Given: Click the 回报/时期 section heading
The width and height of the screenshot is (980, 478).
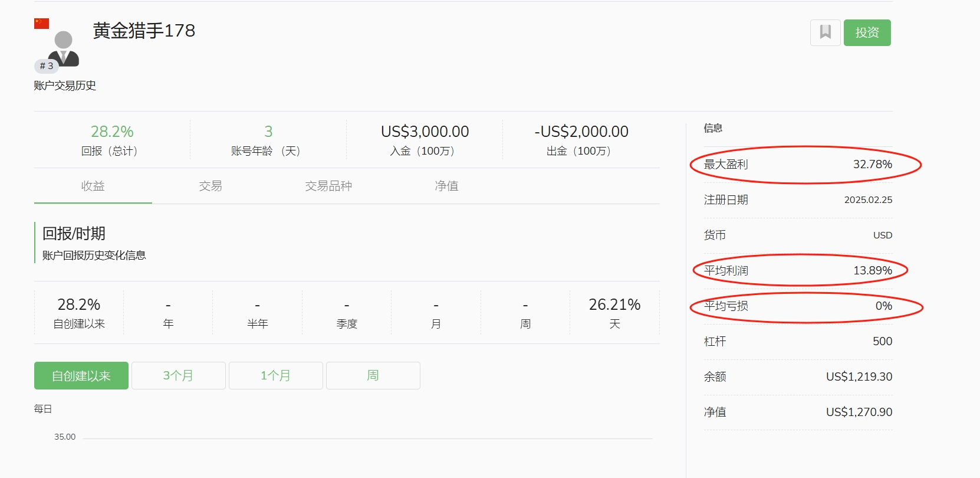Looking at the screenshot, I should click(74, 234).
